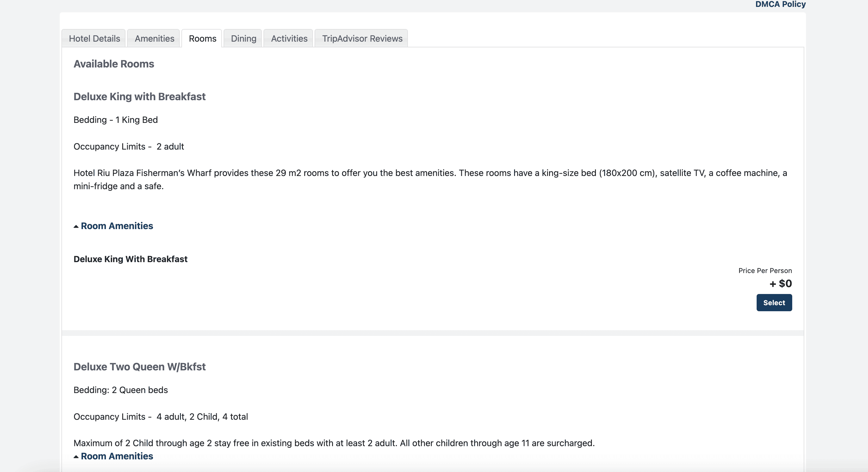Collapse Room Amenities under Deluxe King
Viewport: 868px width, 472px height.
coord(117,226)
